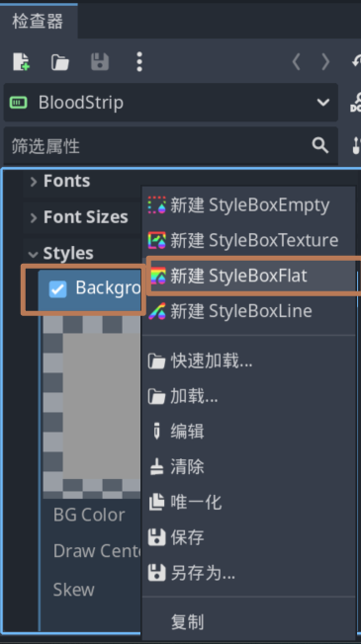This screenshot has height=644, width=361.
Task: Go to the next edited object arrow
Action: pos(325,62)
